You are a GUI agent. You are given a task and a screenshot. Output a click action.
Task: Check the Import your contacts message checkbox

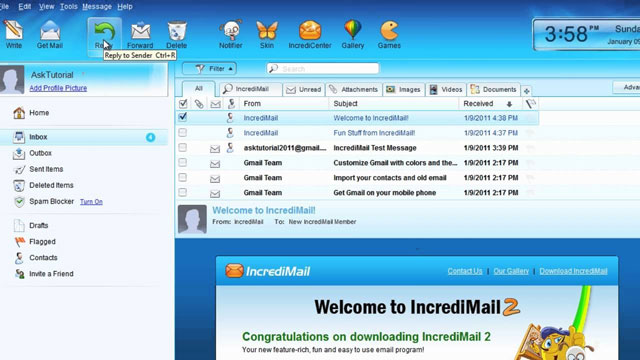pyautogui.click(x=182, y=178)
